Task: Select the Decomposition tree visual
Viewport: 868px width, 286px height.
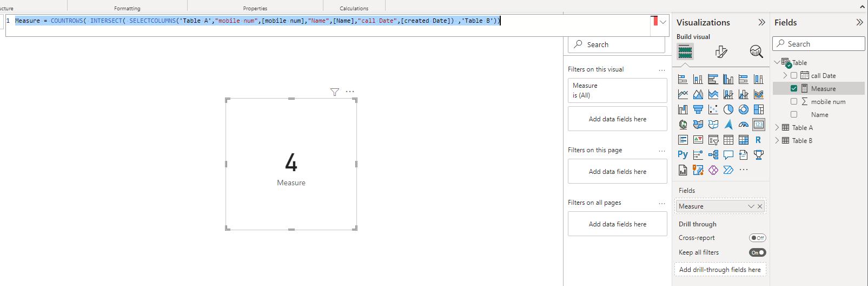Action: [713, 155]
